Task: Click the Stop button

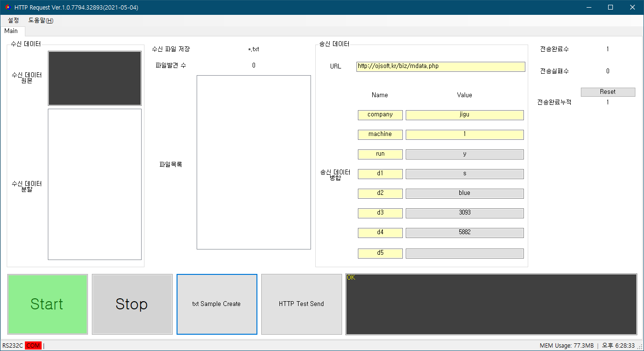Action: [x=132, y=304]
